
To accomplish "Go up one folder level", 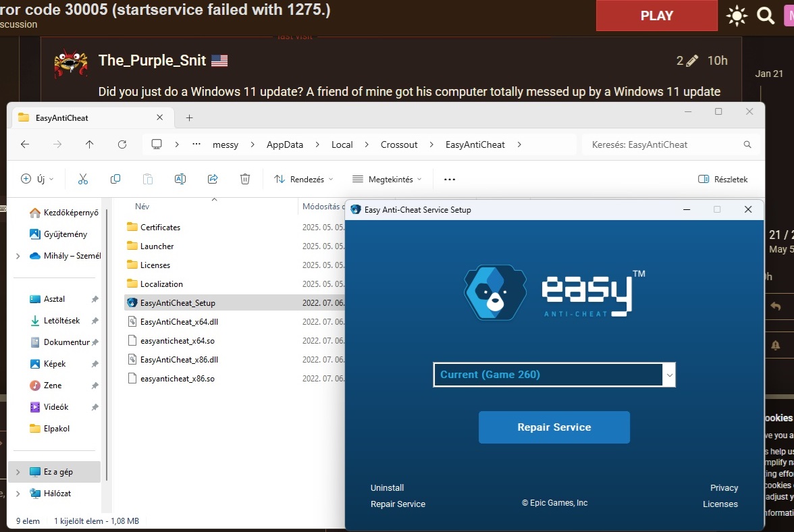I will [x=90, y=144].
